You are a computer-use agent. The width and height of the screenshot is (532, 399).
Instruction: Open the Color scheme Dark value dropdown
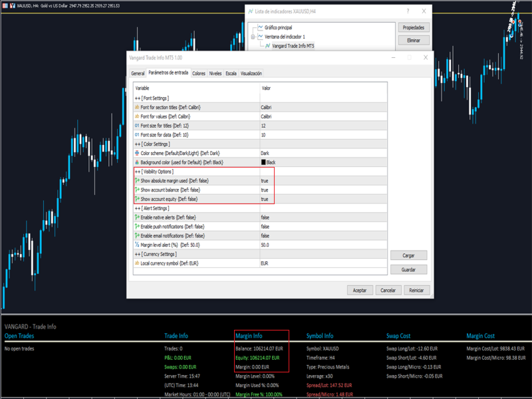(x=323, y=154)
